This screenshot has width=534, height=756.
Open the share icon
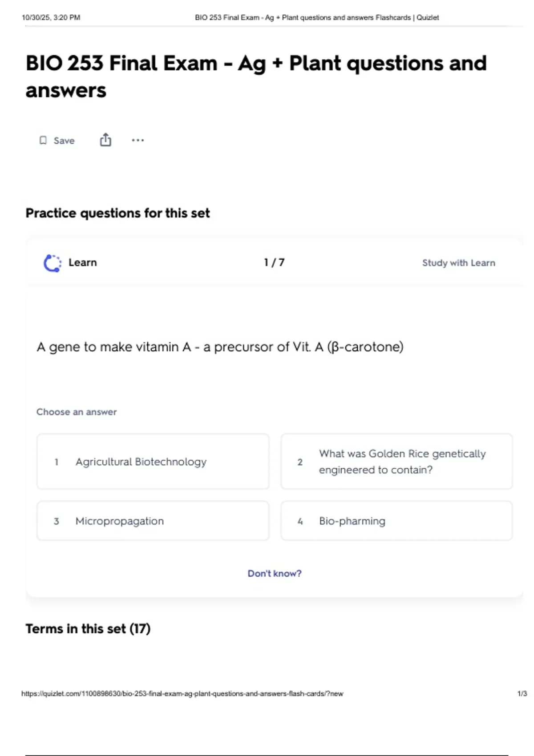click(x=105, y=140)
